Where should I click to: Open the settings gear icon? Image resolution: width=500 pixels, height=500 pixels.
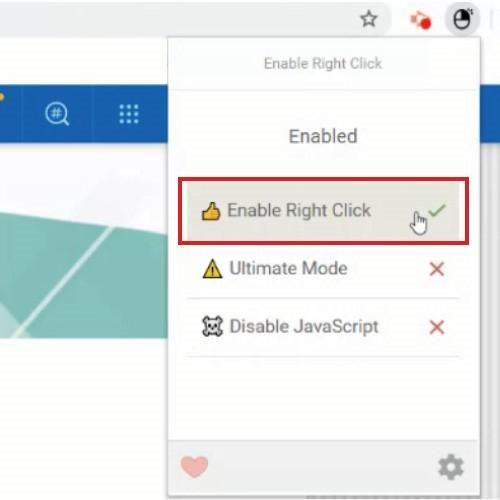[451, 467]
